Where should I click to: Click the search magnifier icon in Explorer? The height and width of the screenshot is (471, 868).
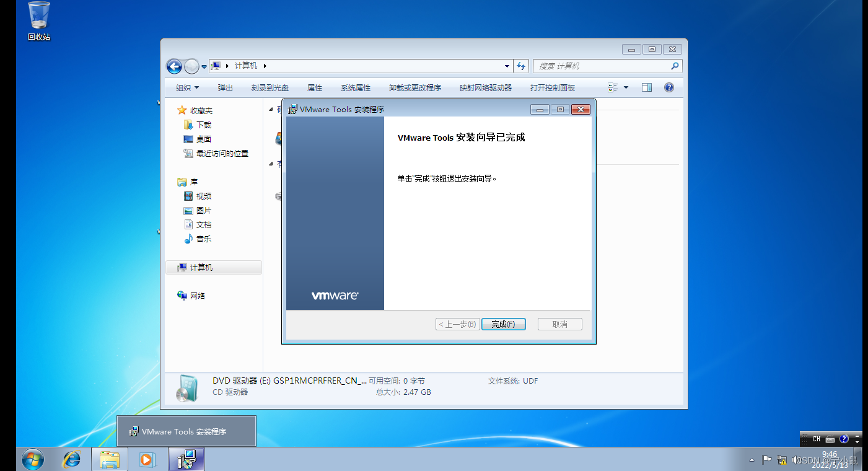click(x=675, y=66)
